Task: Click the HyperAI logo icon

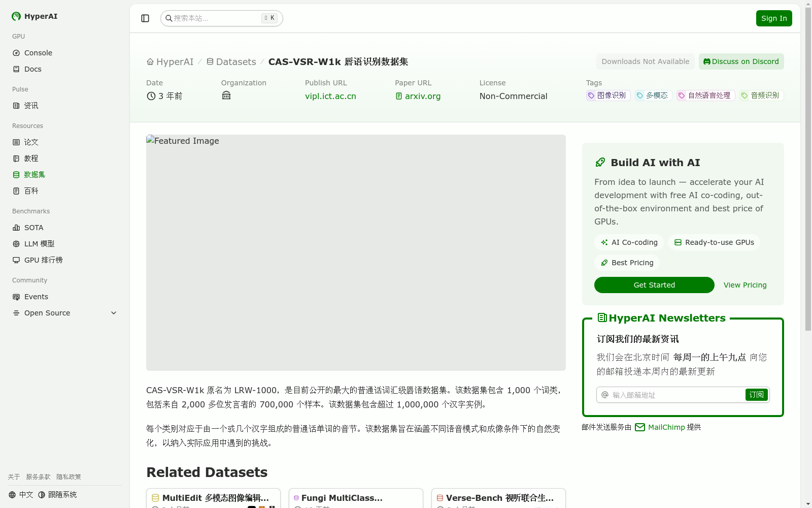Action: [x=16, y=16]
